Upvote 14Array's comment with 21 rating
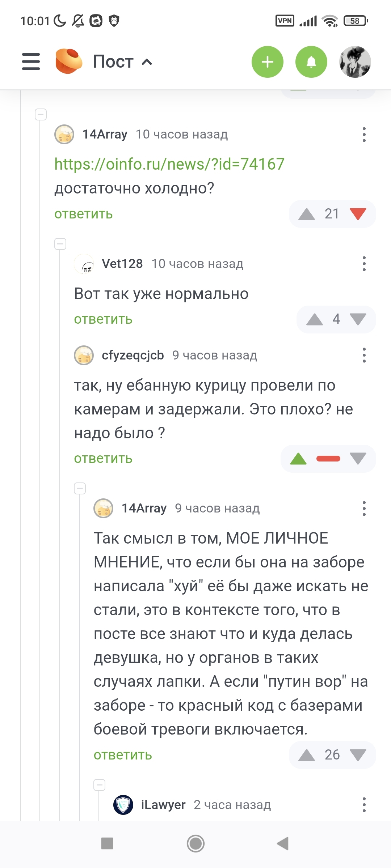Image resolution: width=391 pixels, height=868 pixels. (307, 214)
